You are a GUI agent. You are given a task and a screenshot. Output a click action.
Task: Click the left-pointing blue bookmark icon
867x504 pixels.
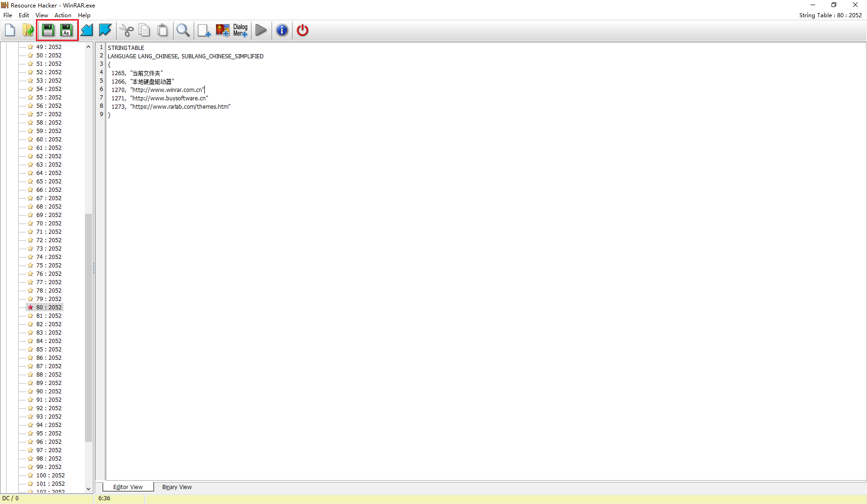pyautogui.click(x=87, y=30)
